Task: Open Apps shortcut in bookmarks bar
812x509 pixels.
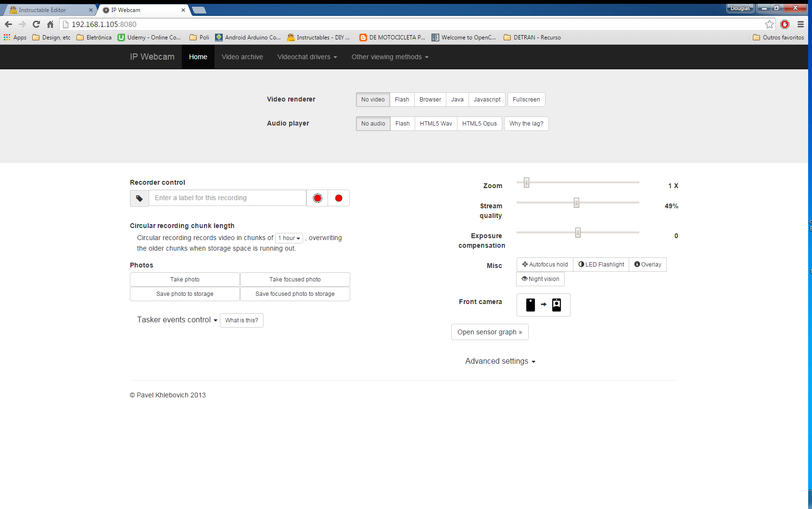Action: click(15, 37)
